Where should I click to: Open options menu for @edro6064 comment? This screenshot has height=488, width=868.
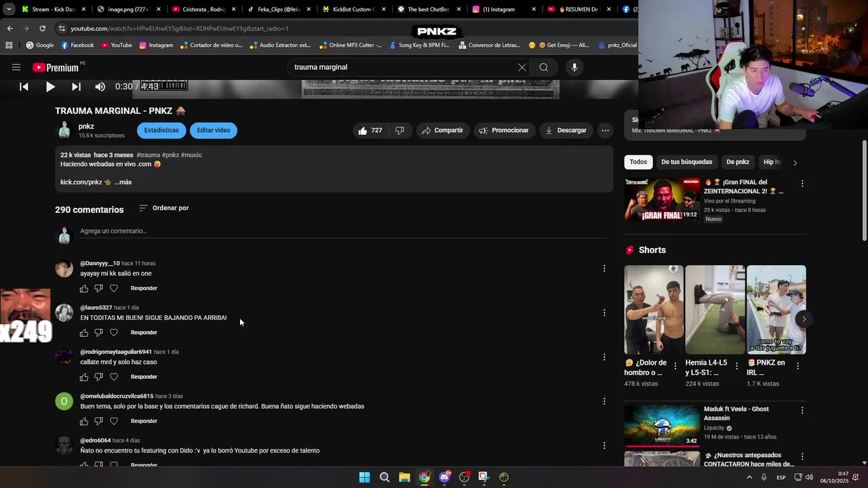(604, 445)
